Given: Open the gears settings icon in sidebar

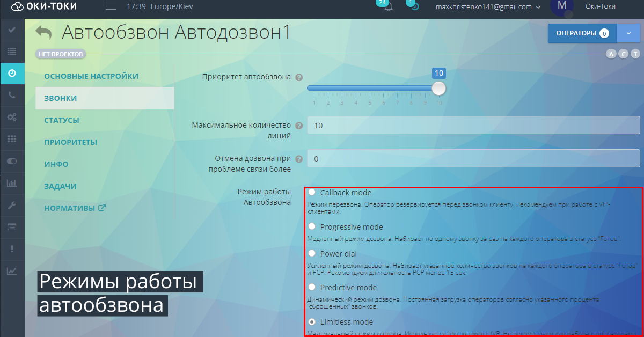Looking at the screenshot, I should [12, 117].
